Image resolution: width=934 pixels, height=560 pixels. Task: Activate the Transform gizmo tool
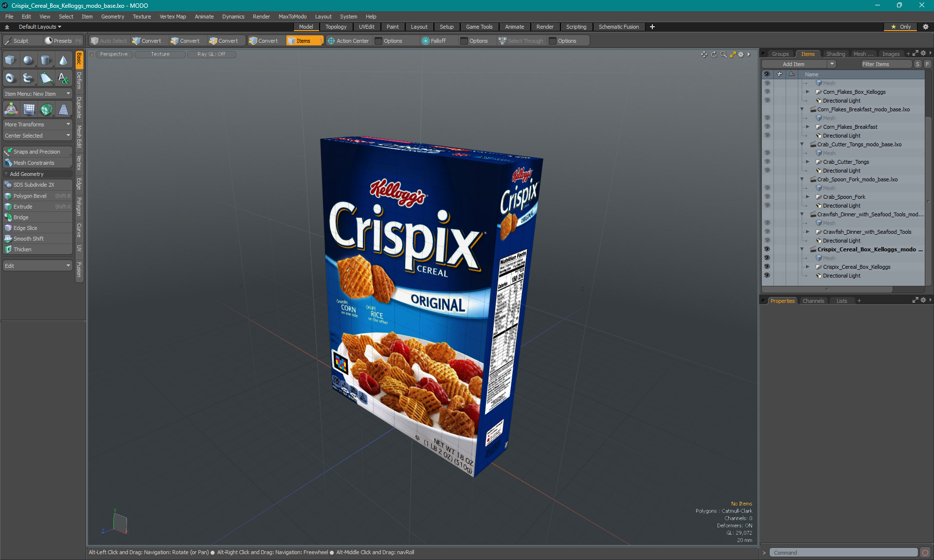[x=11, y=109]
